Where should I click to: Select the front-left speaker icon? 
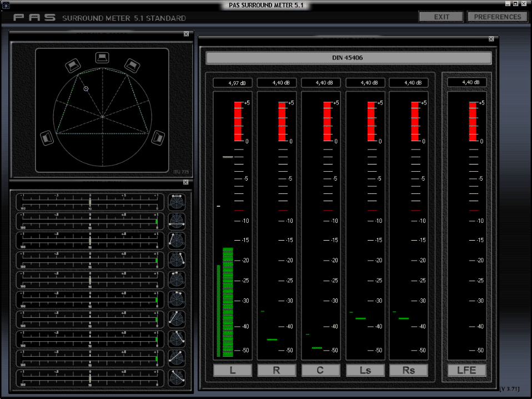pyautogui.click(x=73, y=65)
